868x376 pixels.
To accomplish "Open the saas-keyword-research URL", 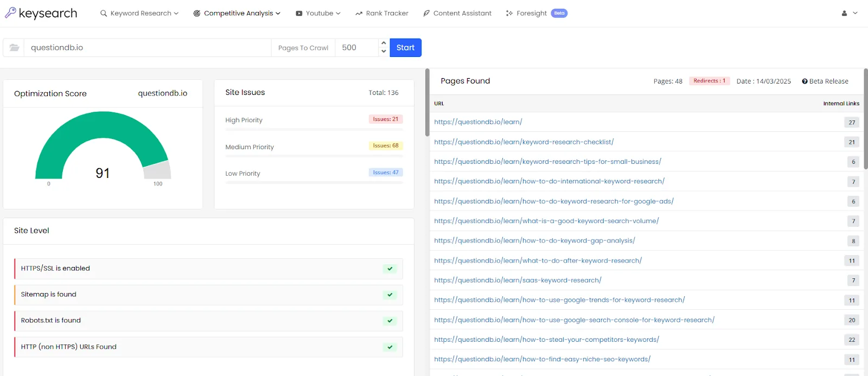I will tap(518, 281).
